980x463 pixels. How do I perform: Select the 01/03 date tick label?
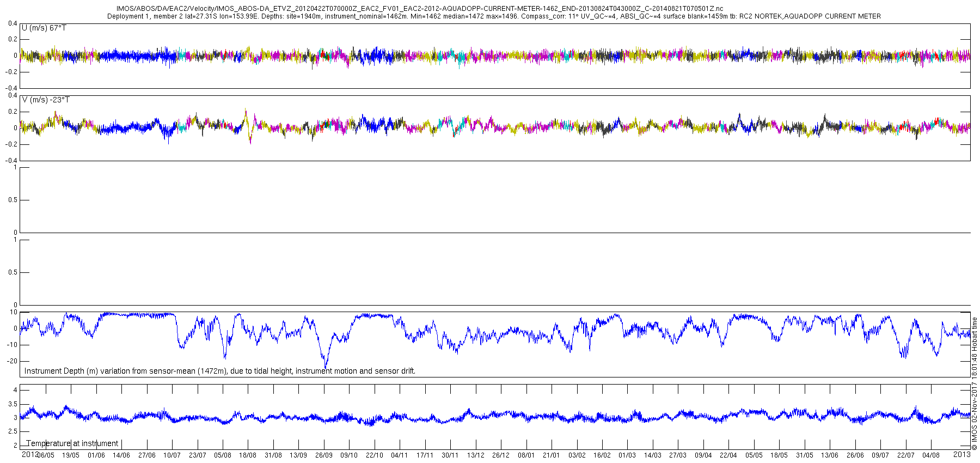tap(627, 455)
